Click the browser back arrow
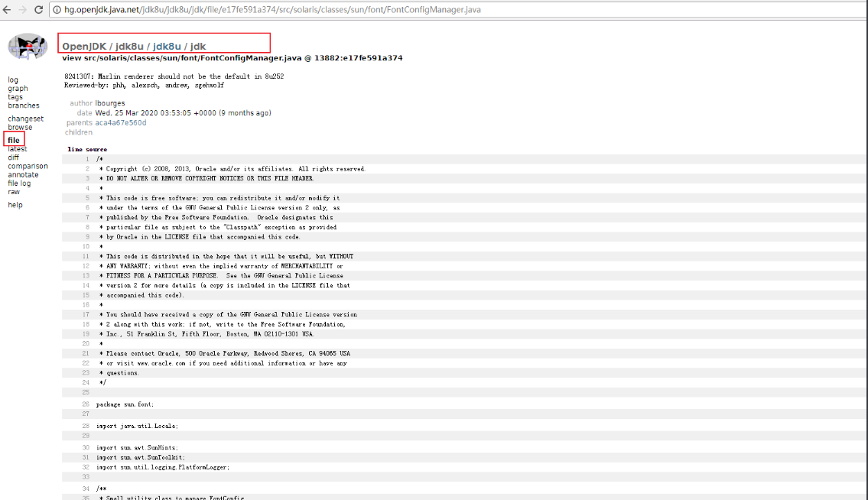Viewport: 868px width, 500px height. tap(7, 9)
